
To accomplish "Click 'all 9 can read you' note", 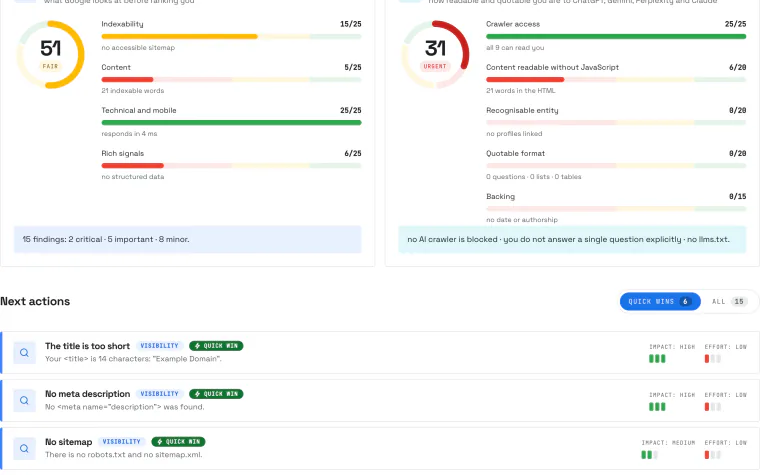I will pyautogui.click(x=515, y=48).
